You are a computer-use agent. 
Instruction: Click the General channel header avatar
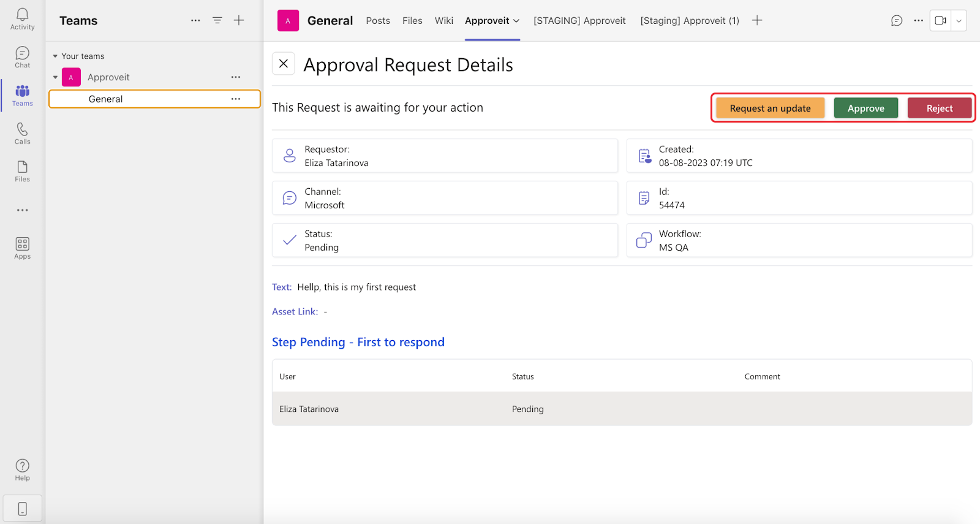coord(288,20)
